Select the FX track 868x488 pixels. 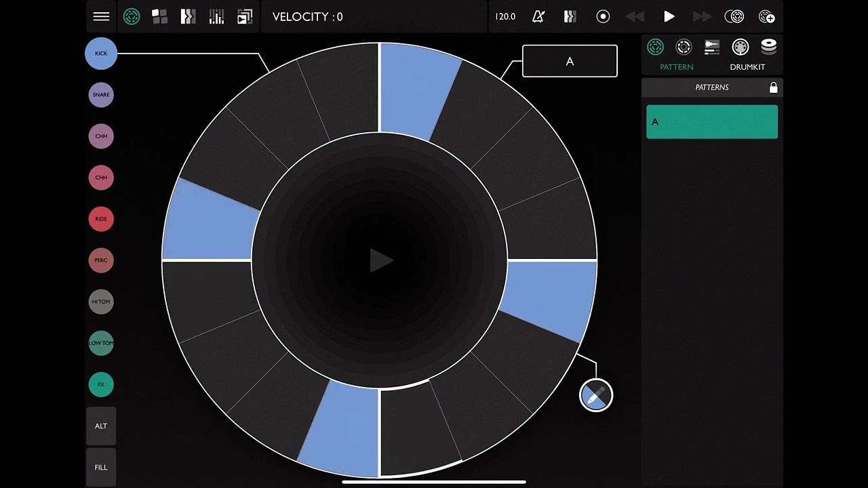(x=101, y=384)
